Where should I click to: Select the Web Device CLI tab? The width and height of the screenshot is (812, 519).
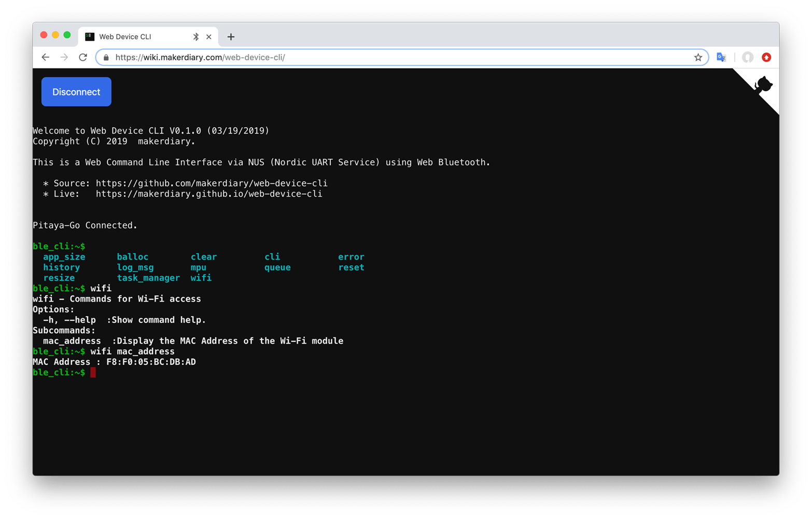click(x=148, y=37)
